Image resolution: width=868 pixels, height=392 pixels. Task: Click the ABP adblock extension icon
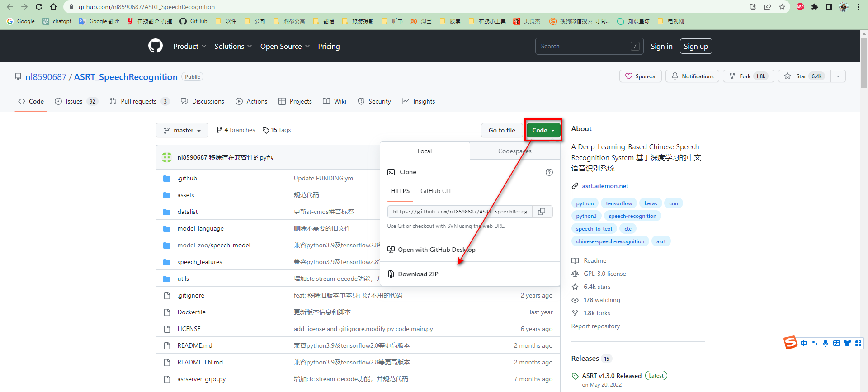(800, 7)
